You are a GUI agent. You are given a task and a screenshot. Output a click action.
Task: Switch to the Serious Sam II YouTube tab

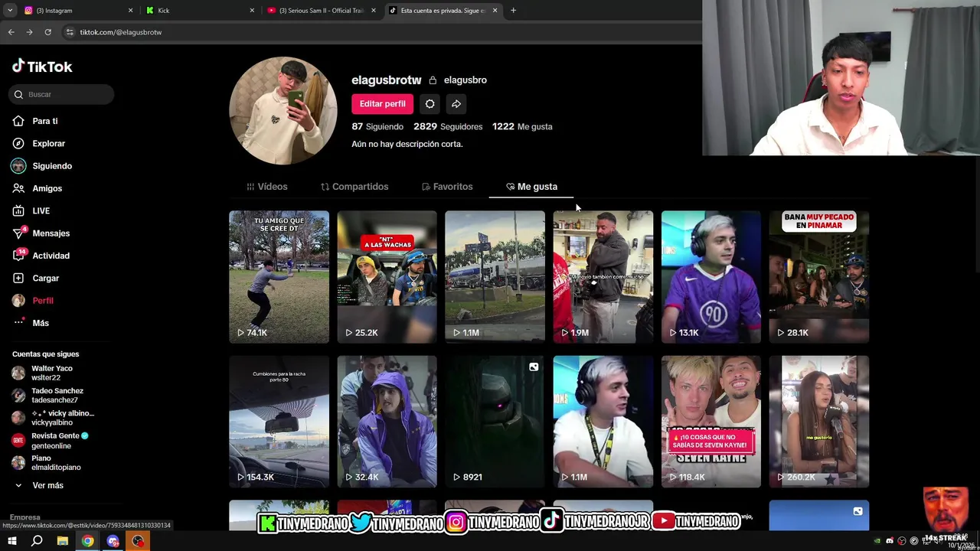pos(322,11)
